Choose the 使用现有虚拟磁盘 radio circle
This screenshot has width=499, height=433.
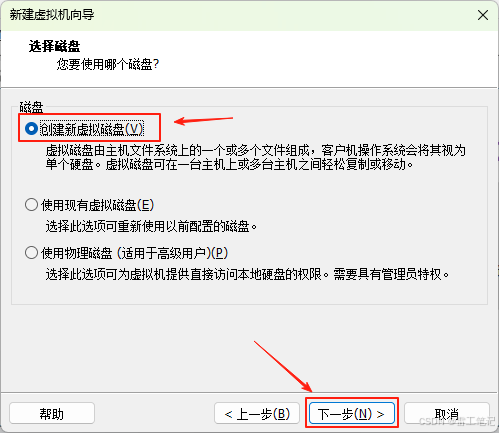click(31, 204)
